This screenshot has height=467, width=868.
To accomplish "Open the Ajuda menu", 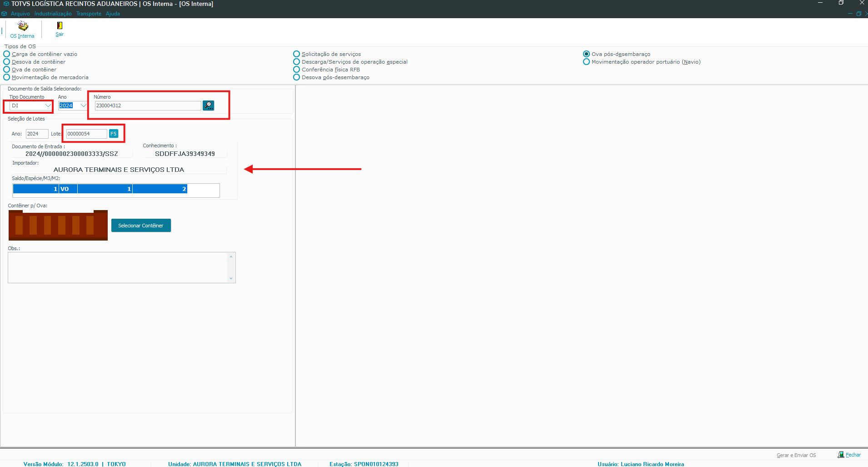I will (113, 14).
